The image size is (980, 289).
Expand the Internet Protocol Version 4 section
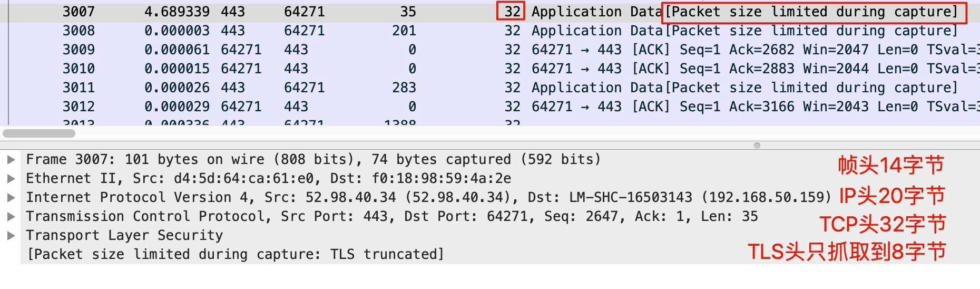pos(11,198)
